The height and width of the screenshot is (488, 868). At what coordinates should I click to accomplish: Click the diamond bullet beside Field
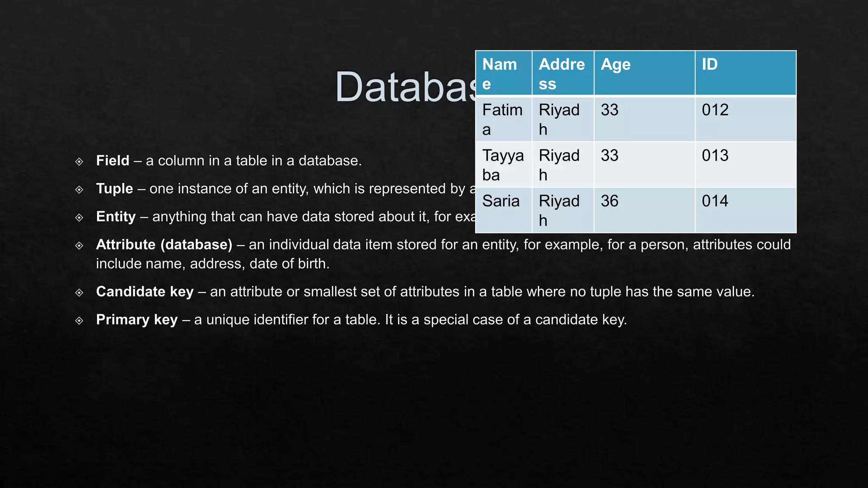point(79,161)
